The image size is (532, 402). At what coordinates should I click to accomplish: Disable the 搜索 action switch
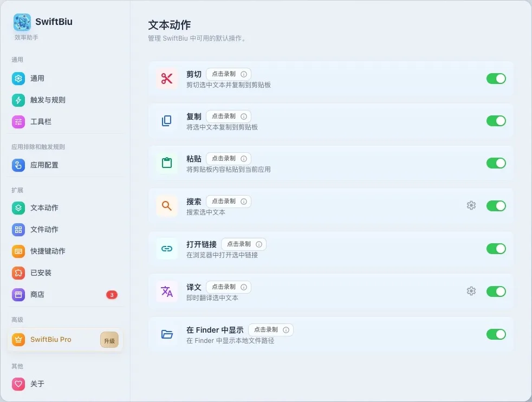[496, 205]
